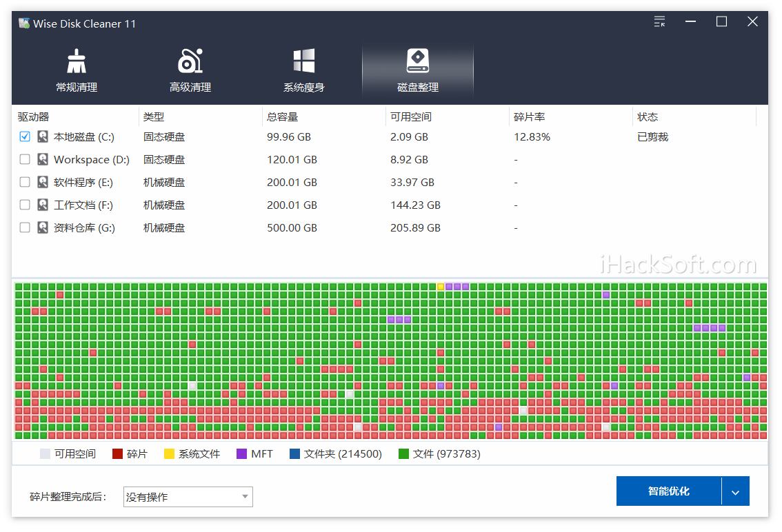Image resolution: width=782 pixels, height=532 pixels.
Task: Click the 已剪裁 status of drive C
Action: point(653,136)
